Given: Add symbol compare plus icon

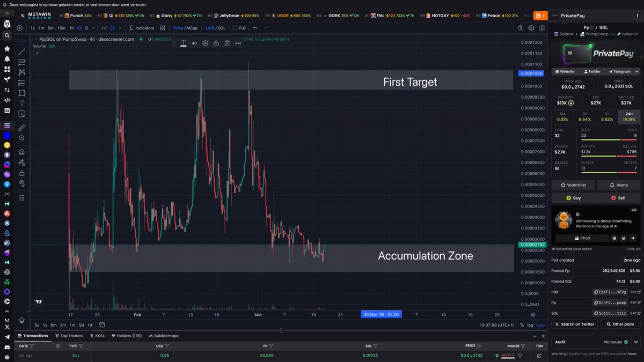Looking at the screenshot, I should pyautogui.click(x=20, y=28).
